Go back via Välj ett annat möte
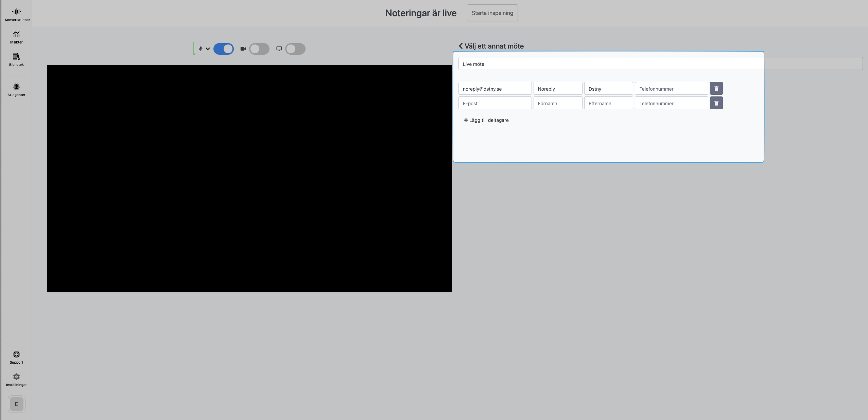 coord(491,46)
